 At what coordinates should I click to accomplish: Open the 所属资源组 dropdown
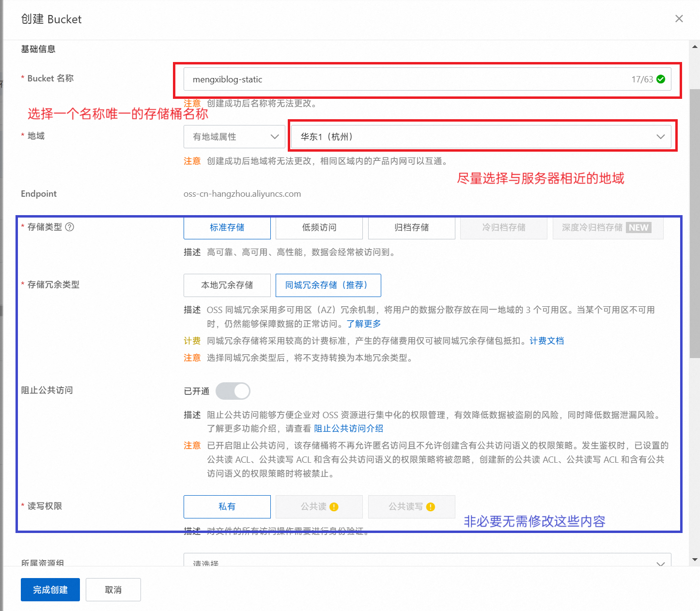coord(427,562)
